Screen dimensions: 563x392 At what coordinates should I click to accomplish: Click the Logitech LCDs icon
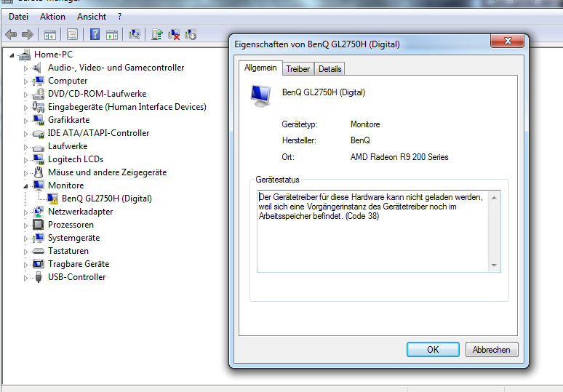(38, 159)
